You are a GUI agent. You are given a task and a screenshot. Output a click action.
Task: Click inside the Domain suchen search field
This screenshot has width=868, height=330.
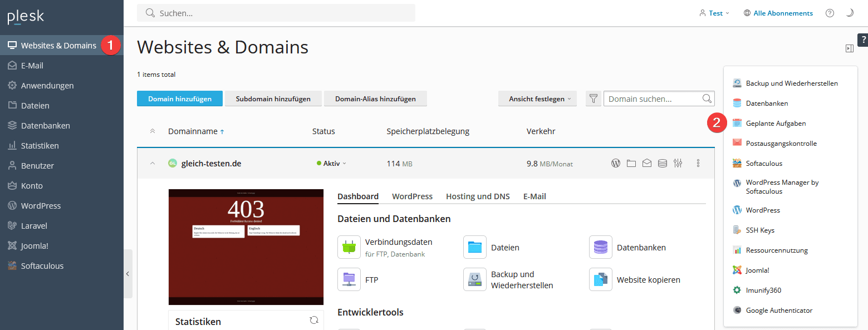pyautogui.click(x=651, y=98)
